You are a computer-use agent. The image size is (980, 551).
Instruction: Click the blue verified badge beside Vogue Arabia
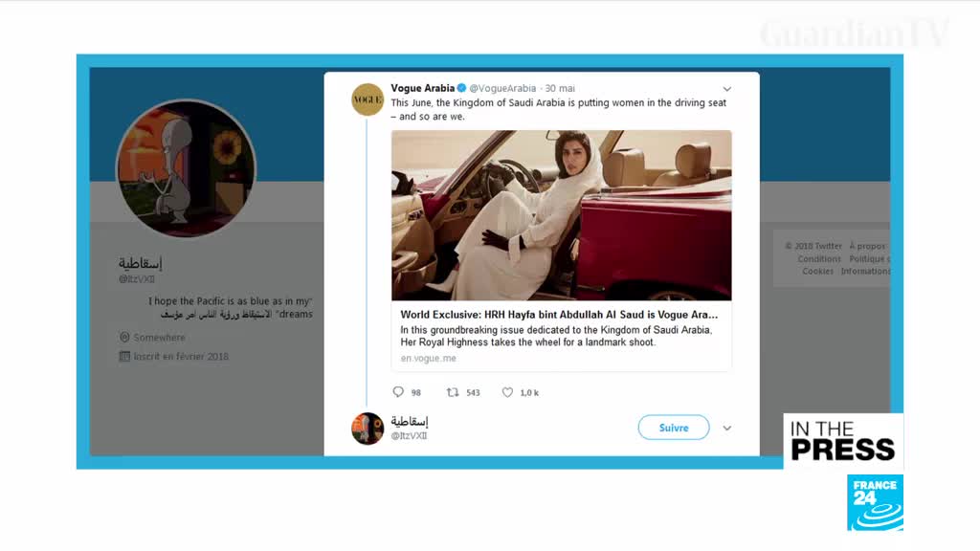pos(462,88)
